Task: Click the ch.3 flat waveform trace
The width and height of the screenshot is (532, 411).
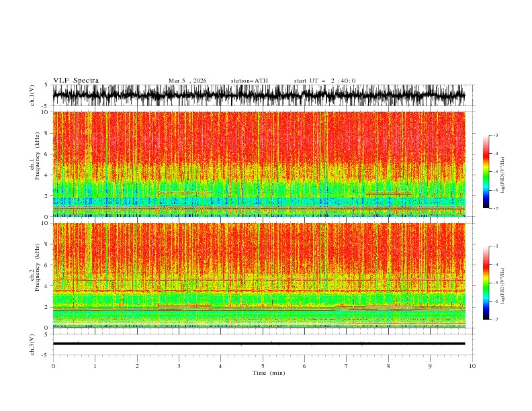Action: click(x=259, y=344)
